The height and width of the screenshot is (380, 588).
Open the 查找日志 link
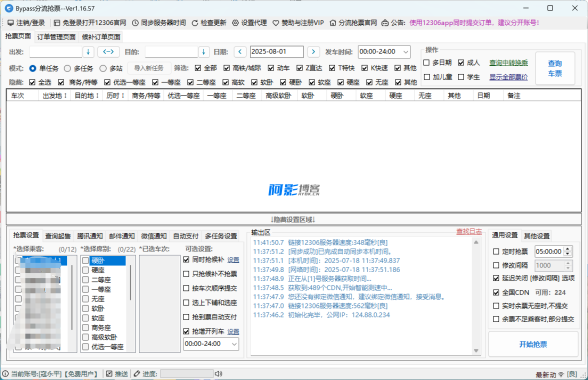click(469, 231)
